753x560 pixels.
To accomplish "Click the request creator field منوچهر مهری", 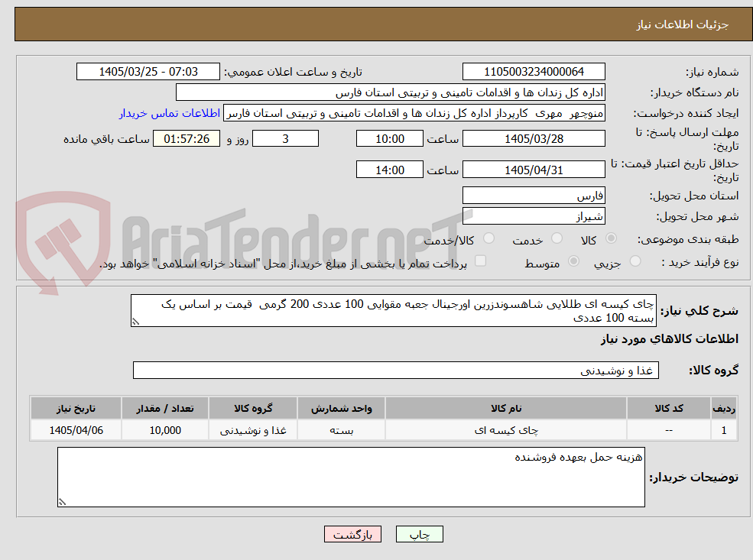I will [x=414, y=113].
